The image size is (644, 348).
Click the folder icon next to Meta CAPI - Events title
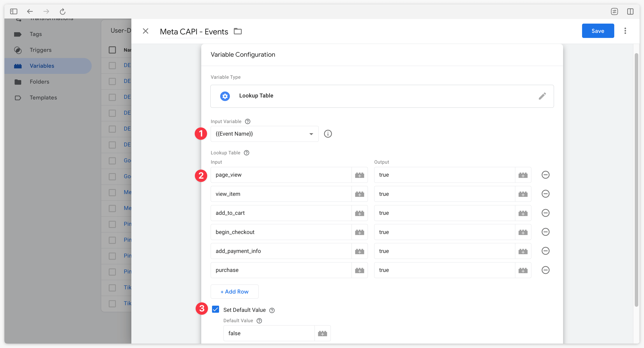[238, 31]
